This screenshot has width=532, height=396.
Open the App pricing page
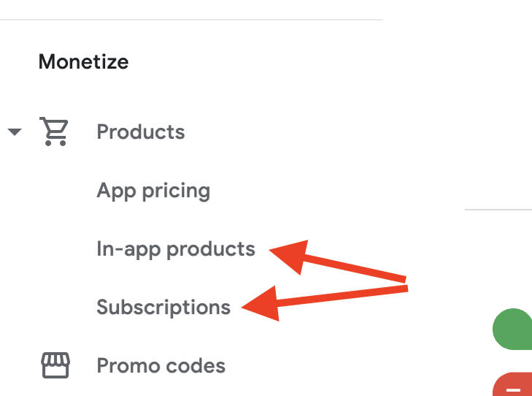point(153,191)
